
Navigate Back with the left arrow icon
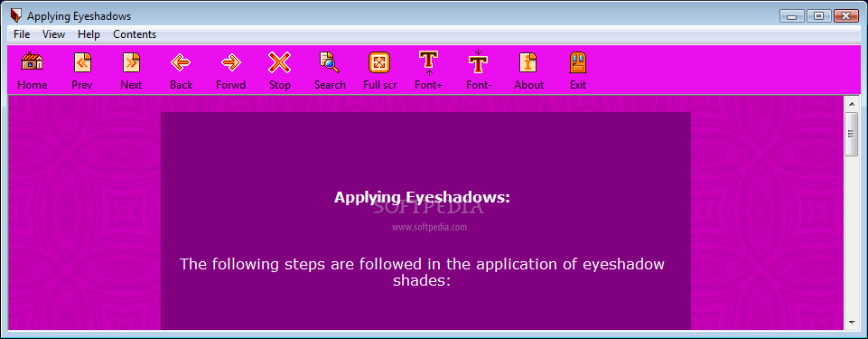coord(181,62)
